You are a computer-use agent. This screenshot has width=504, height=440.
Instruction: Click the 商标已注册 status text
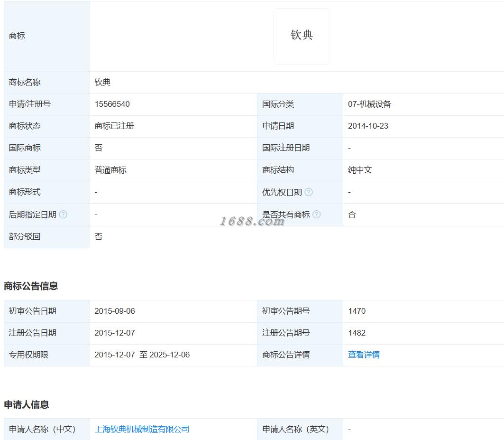pyautogui.click(x=114, y=126)
